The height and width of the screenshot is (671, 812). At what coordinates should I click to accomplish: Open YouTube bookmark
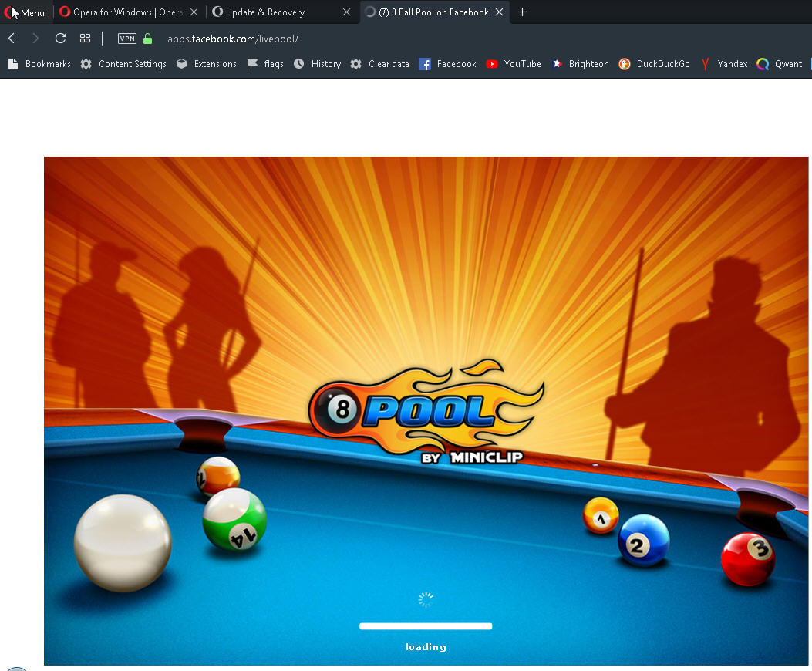[514, 64]
